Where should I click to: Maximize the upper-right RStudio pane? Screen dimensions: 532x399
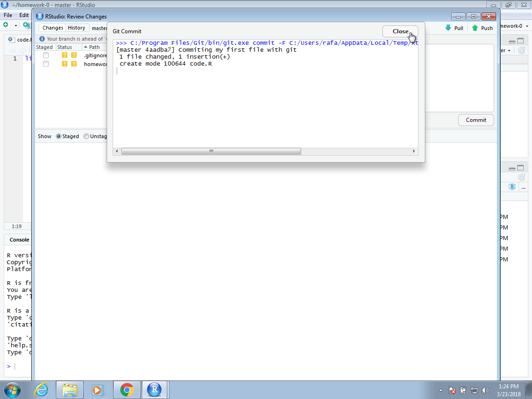[520, 41]
